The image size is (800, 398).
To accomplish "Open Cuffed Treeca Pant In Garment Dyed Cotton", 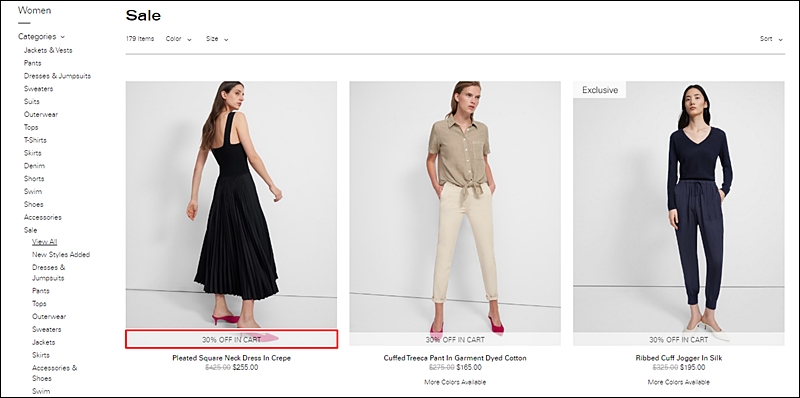I will (455, 358).
